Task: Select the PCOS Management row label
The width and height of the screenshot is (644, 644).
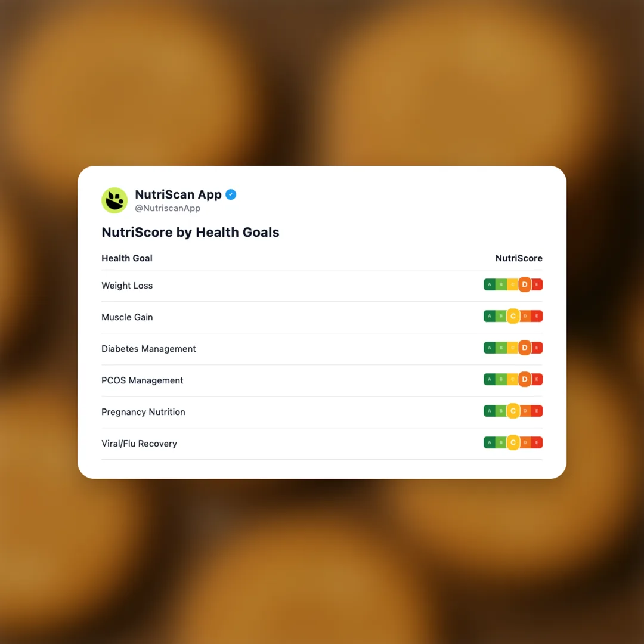Action: (x=143, y=380)
